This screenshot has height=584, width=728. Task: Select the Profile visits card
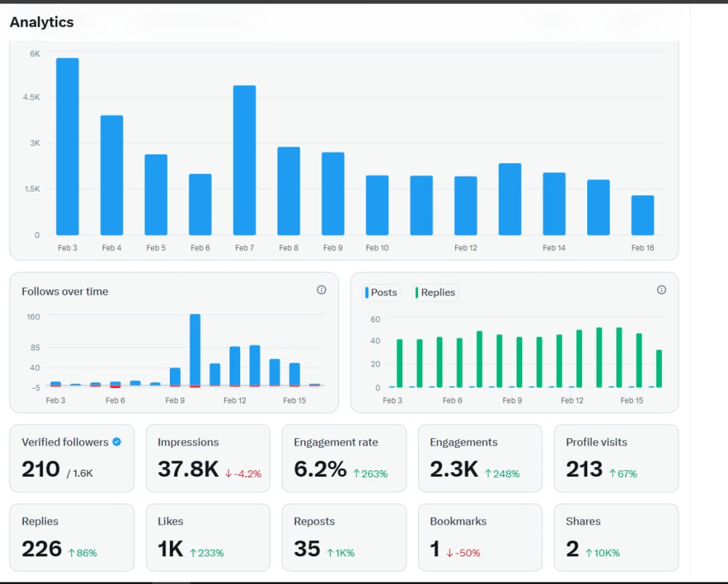(x=616, y=458)
